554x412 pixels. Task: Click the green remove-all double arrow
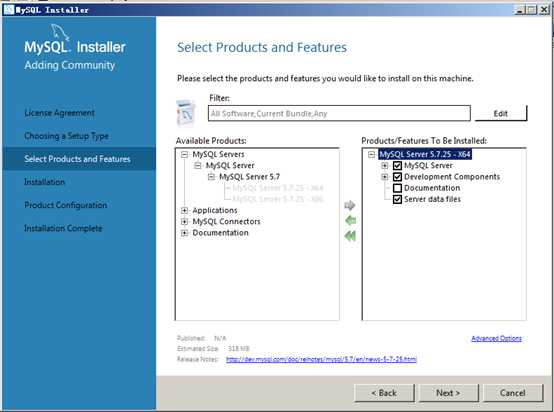pyautogui.click(x=350, y=236)
